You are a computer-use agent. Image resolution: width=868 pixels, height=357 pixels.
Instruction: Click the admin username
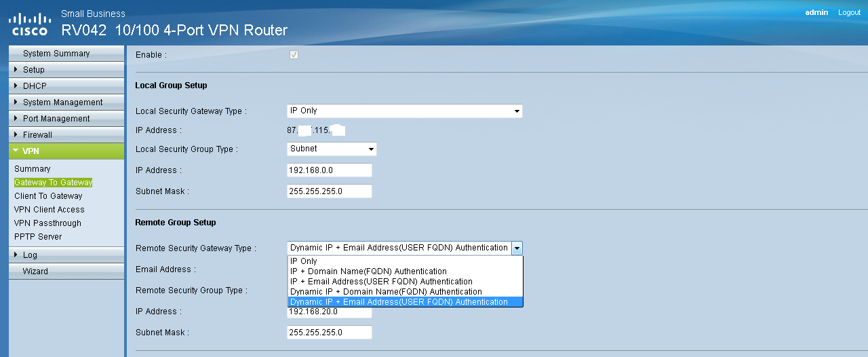(816, 13)
